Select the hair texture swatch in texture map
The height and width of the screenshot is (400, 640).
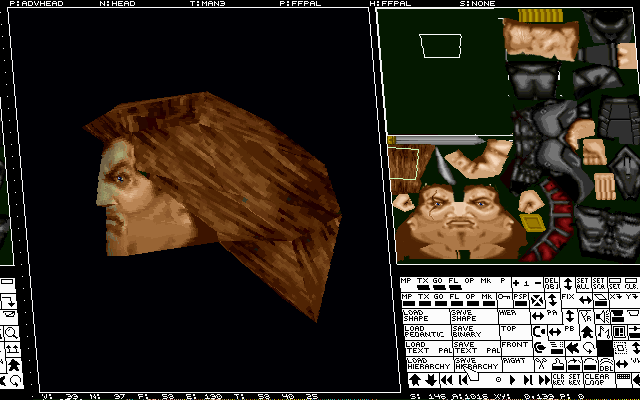pos(404,164)
